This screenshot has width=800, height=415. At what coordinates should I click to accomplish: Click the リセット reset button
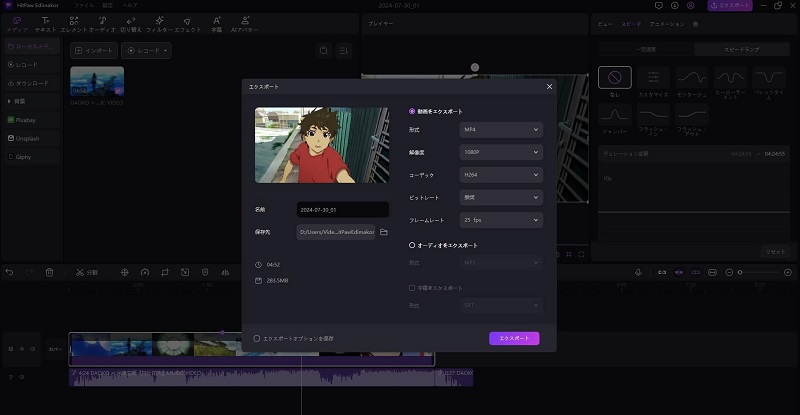point(775,252)
